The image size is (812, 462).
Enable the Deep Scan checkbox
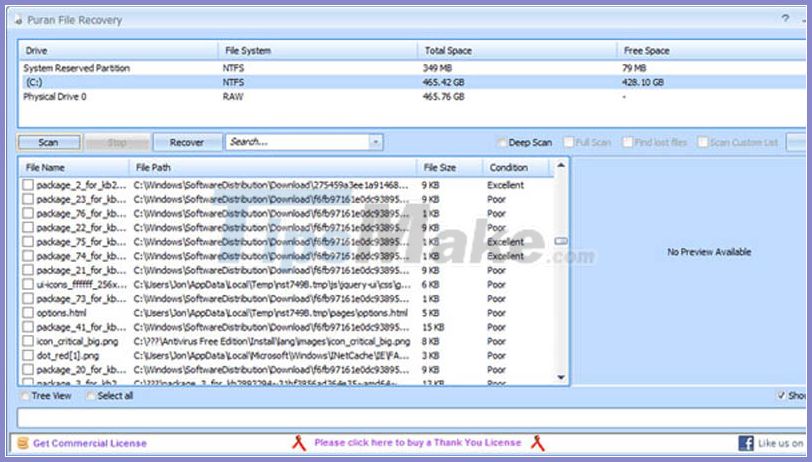click(501, 142)
